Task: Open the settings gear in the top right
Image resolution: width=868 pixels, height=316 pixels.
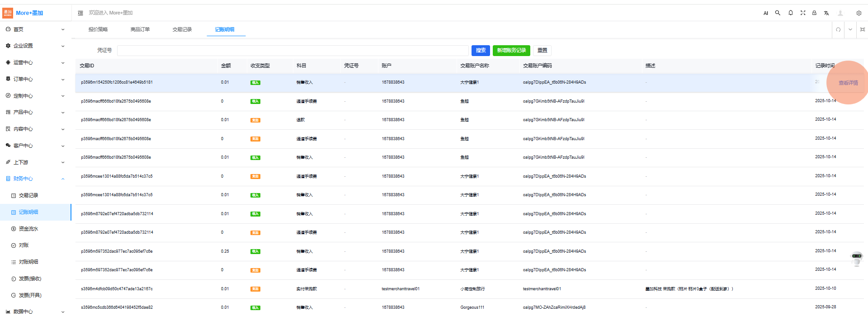Action: coord(859,13)
